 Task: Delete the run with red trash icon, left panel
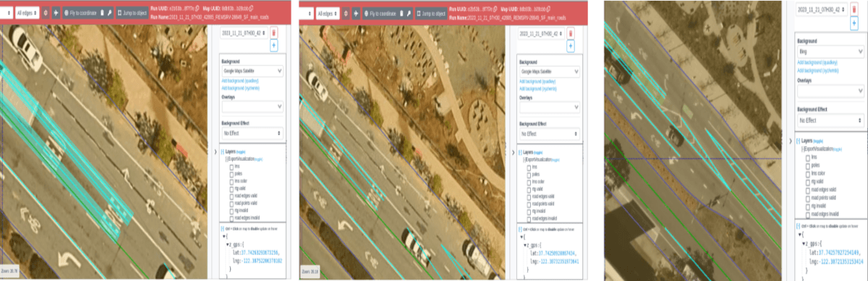[273, 33]
